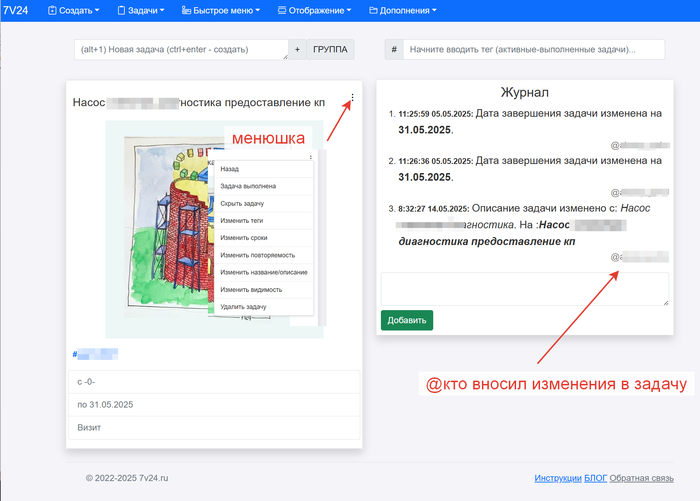Click the journal comment text area
Screen dimensions: 700x501
pyautogui.click(x=524, y=289)
